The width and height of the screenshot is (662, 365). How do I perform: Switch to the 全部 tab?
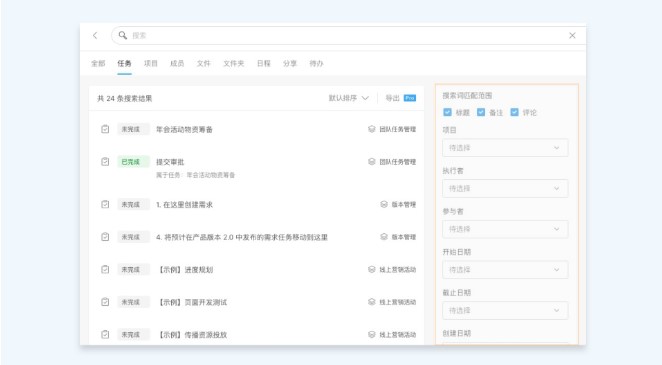click(98, 63)
